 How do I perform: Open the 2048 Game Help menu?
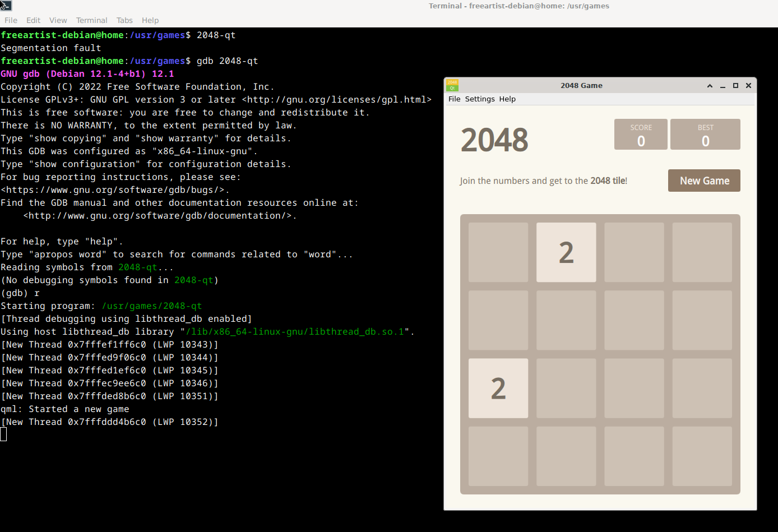pyautogui.click(x=507, y=99)
